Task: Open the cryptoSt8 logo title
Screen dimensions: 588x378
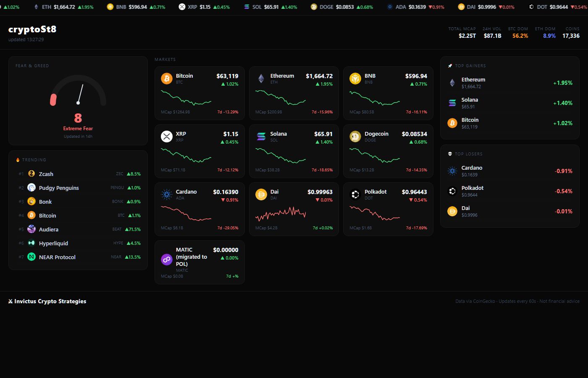Action: pyautogui.click(x=32, y=29)
